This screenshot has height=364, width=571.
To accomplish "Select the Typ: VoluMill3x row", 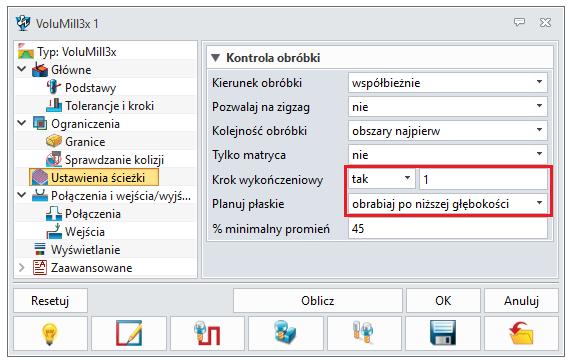I will point(76,52).
